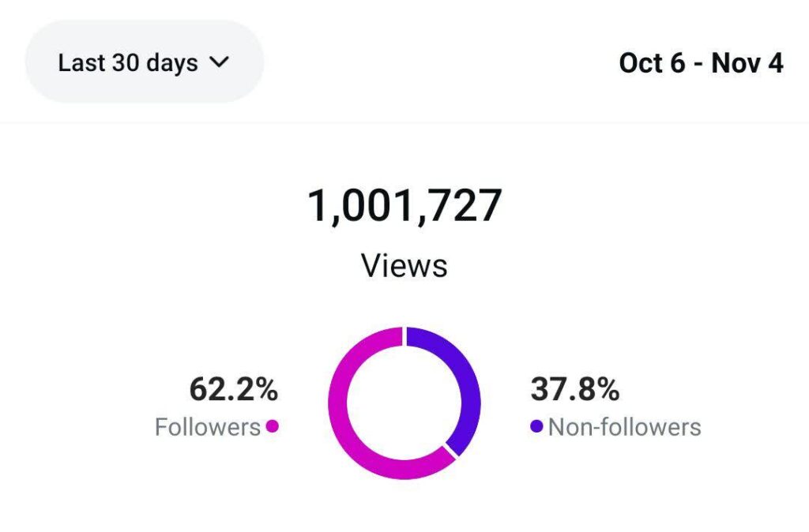Click the purple dot beside Non-followers
Image resolution: width=809 pixels, height=532 pixels.
pos(537,427)
